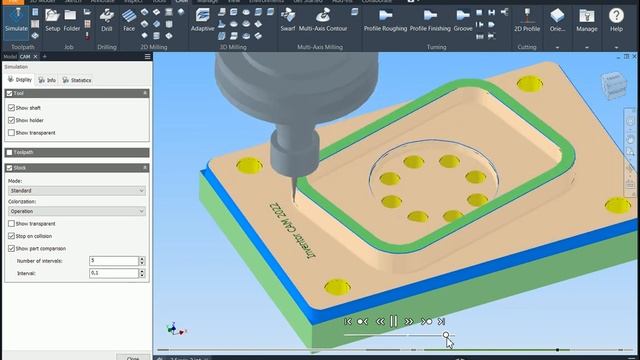Enable Show transparent under Tool
The height and width of the screenshot is (360, 640).
(x=11, y=133)
